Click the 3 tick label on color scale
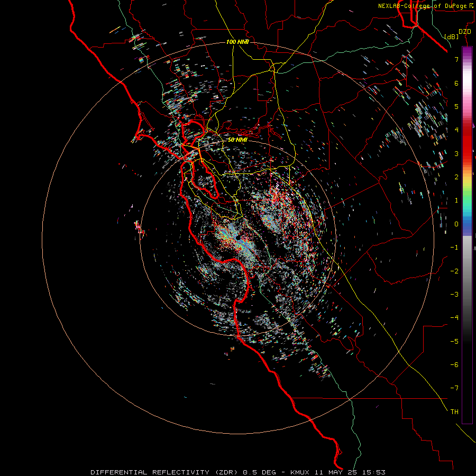The height and width of the screenshot is (476, 476). pos(456,153)
